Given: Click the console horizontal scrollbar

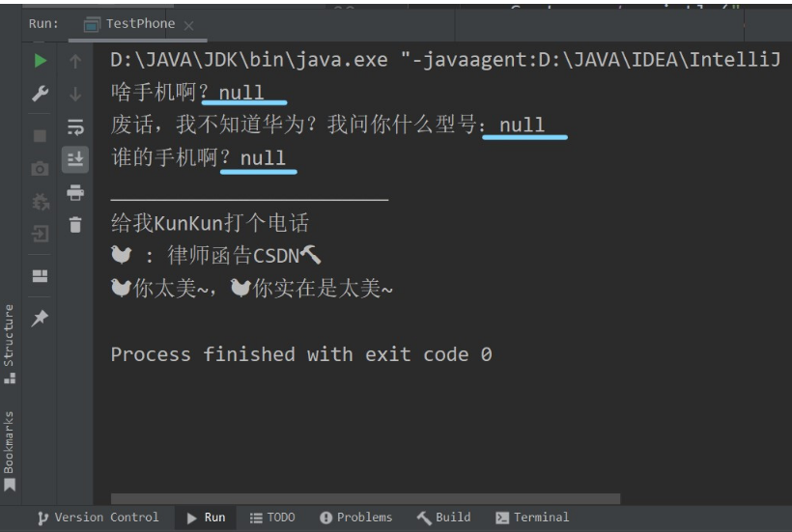Looking at the screenshot, I should pyautogui.click(x=365, y=499).
